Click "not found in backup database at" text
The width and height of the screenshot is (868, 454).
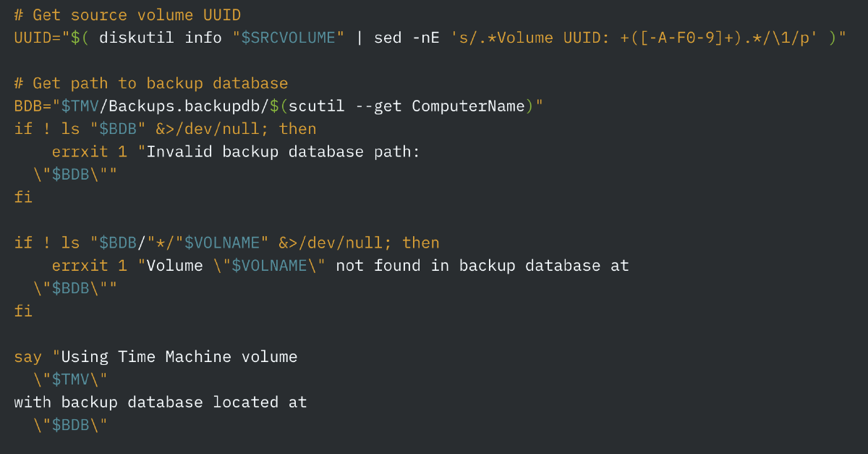tap(482, 266)
